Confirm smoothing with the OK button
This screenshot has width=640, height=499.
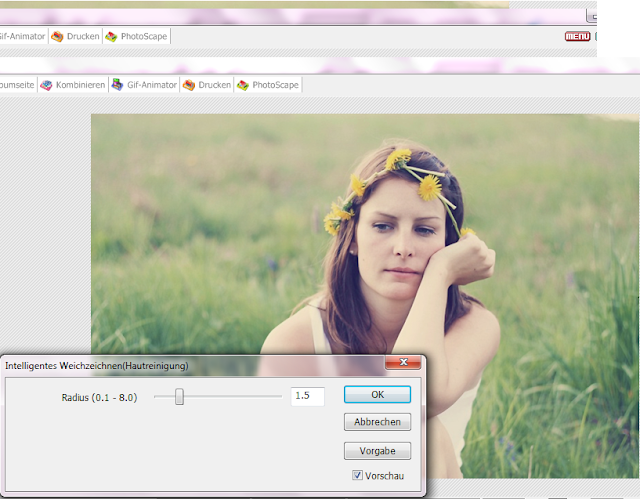tap(377, 395)
